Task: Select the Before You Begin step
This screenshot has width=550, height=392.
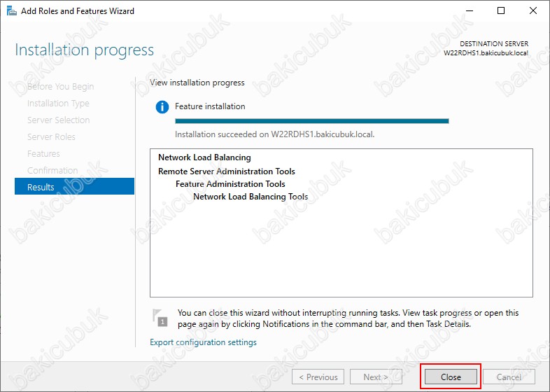Action: click(60, 86)
